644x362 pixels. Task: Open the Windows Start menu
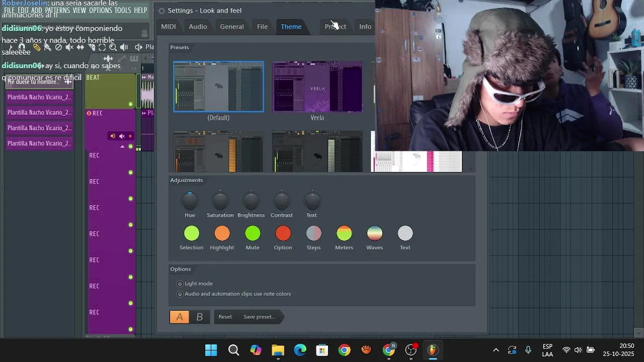211,350
